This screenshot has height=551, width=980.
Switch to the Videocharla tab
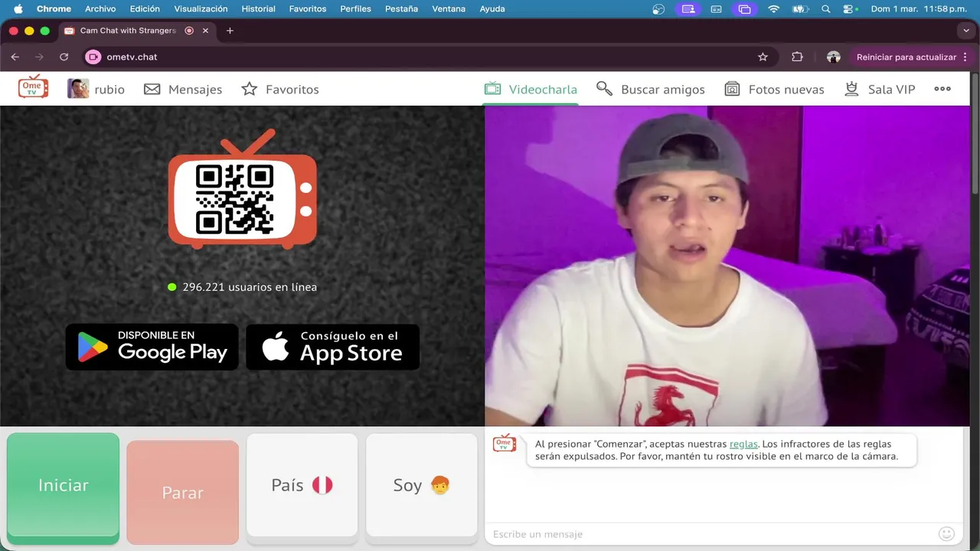(x=531, y=90)
